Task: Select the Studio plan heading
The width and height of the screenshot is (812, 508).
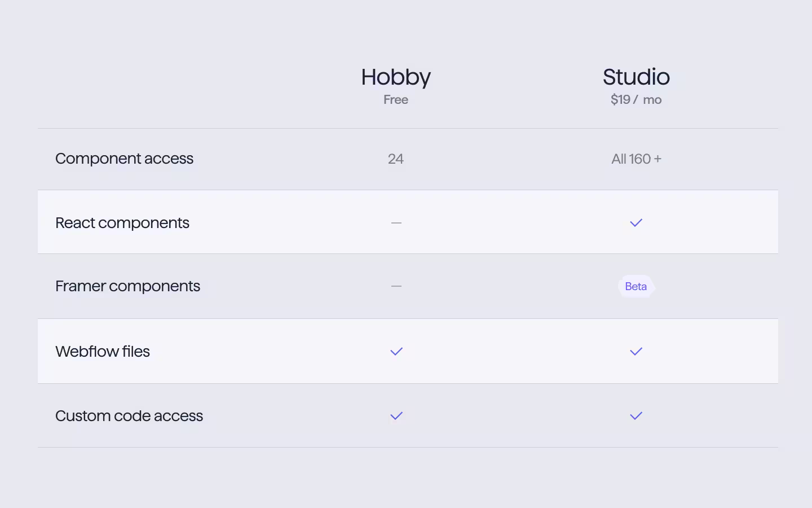Action: coord(636,77)
